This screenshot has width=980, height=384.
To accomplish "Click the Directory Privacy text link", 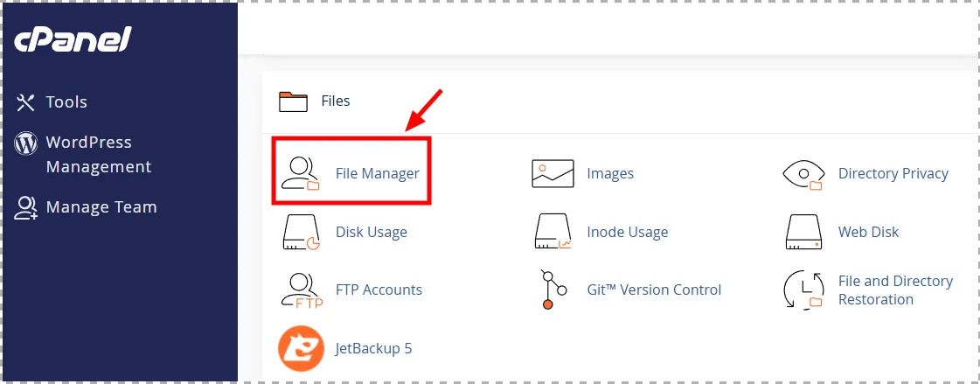I will [893, 173].
